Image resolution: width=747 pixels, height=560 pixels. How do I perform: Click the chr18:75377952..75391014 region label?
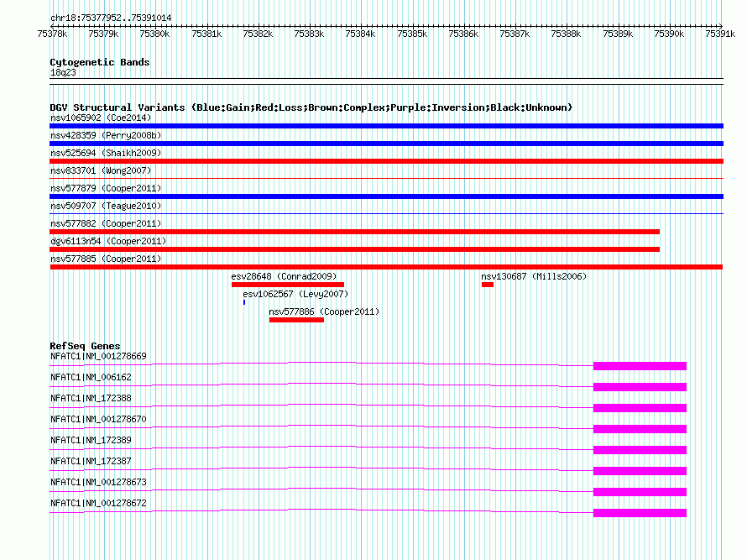click(x=111, y=18)
